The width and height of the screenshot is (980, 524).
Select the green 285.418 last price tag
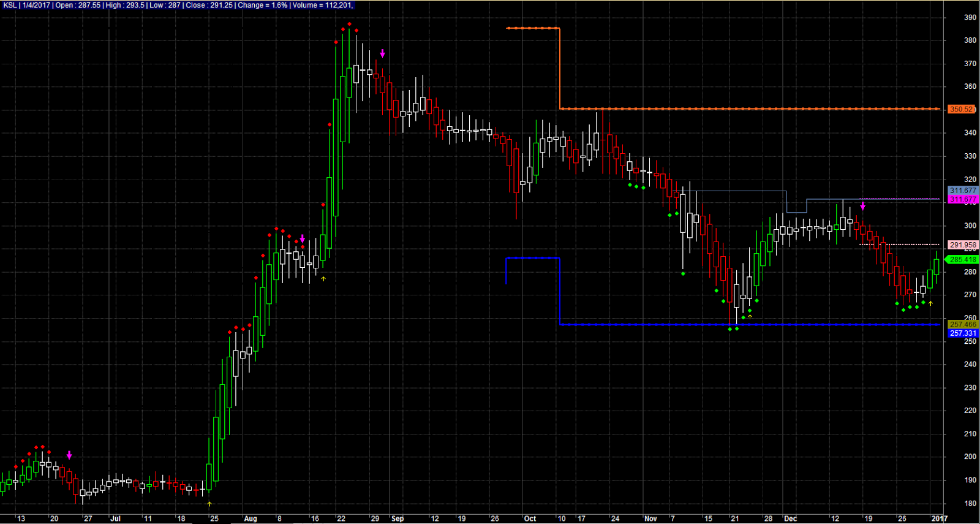click(x=963, y=259)
